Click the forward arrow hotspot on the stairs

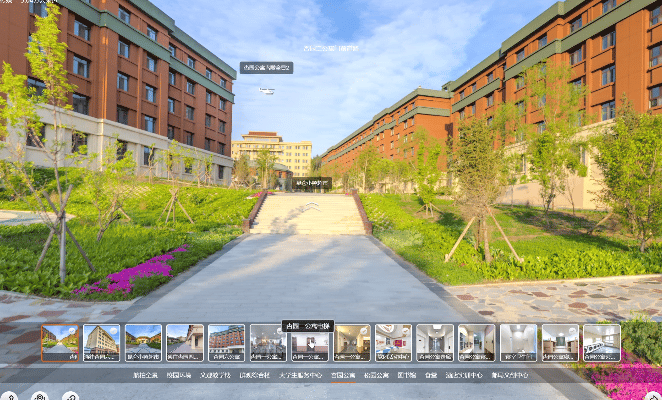point(312,206)
